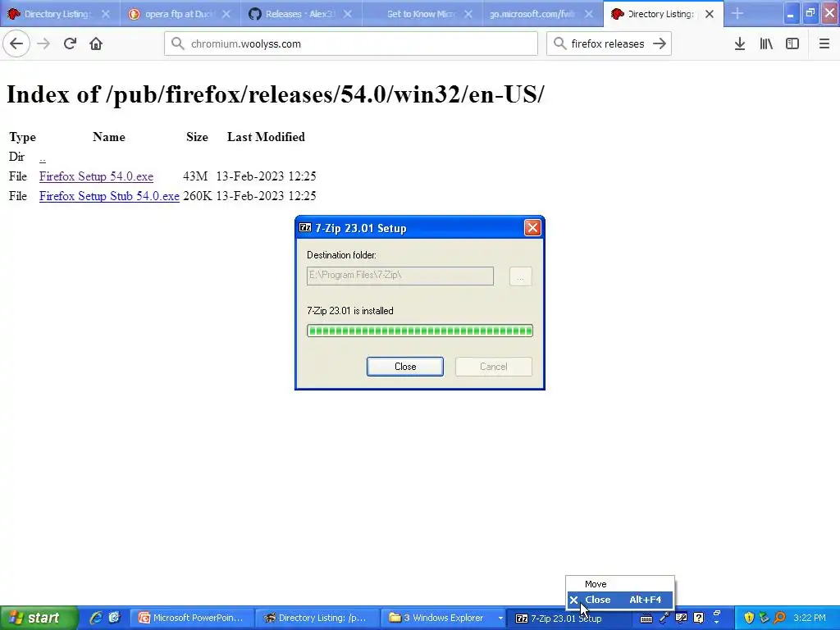
Task: Click the security shield tray icon
Action: point(749,618)
